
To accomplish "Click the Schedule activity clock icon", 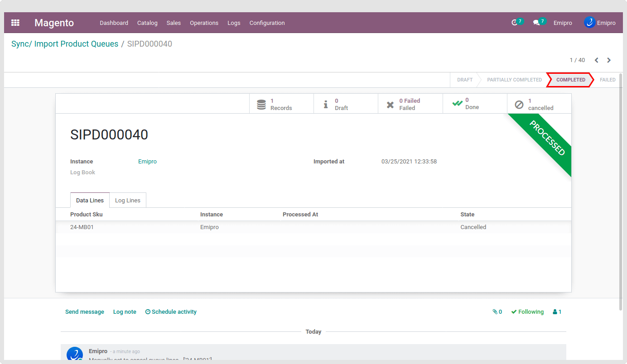I will pyautogui.click(x=148, y=312).
